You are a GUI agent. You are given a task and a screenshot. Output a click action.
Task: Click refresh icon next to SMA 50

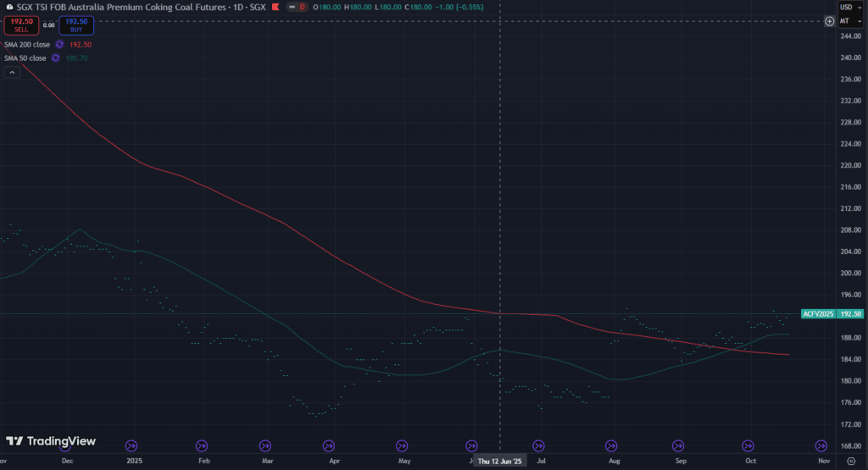click(x=55, y=58)
